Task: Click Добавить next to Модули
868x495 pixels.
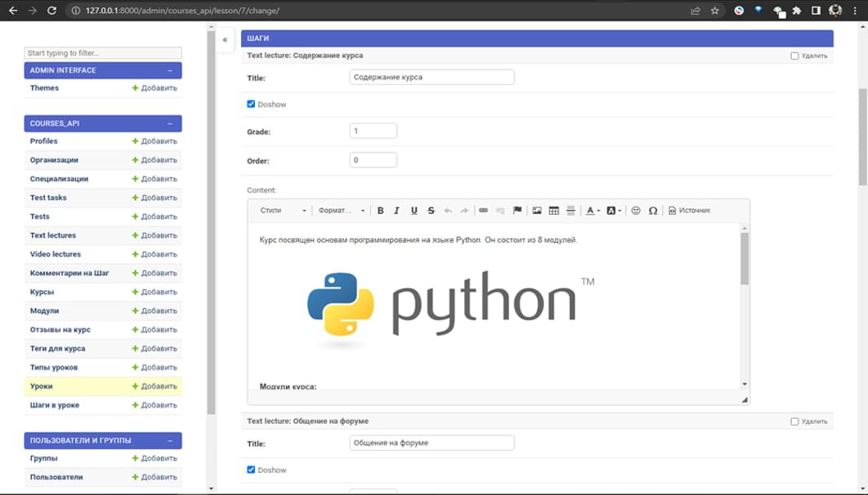Action: tap(154, 311)
